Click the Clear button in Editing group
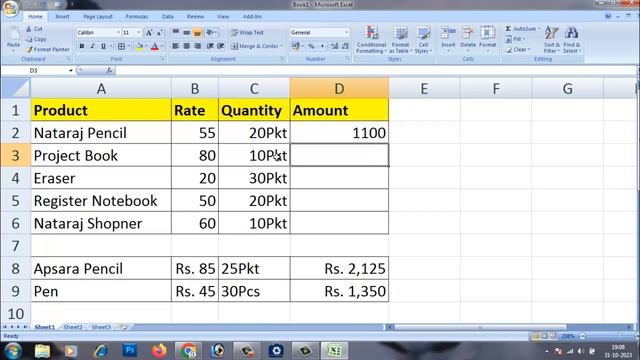Image resolution: width=640 pixels, height=360 pixels. pyautogui.click(x=518, y=49)
